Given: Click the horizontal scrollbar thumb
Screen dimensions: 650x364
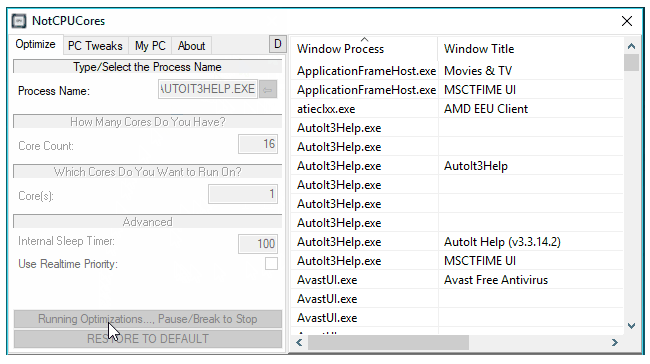Looking at the screenshot, I should 388,342.
